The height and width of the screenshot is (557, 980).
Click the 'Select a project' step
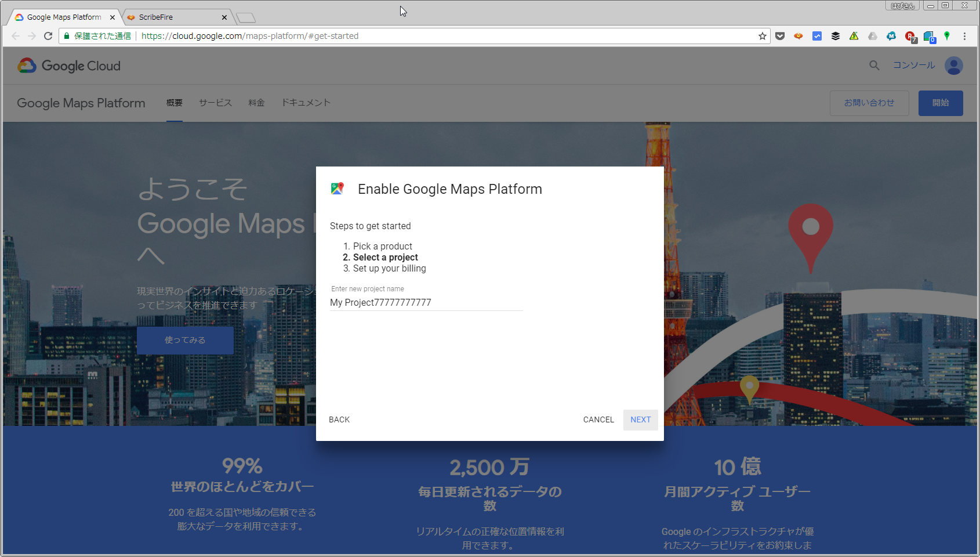tap(386, 258)
